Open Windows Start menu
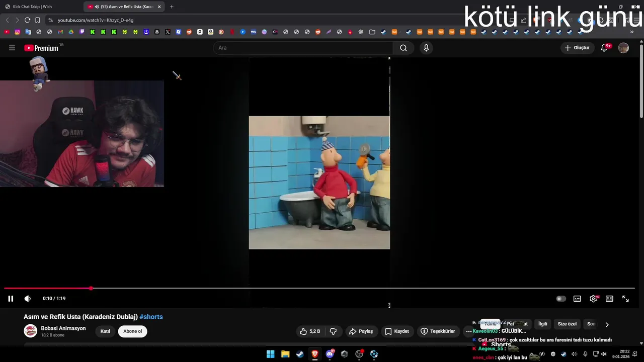The image size is (644, 362). 270,354
